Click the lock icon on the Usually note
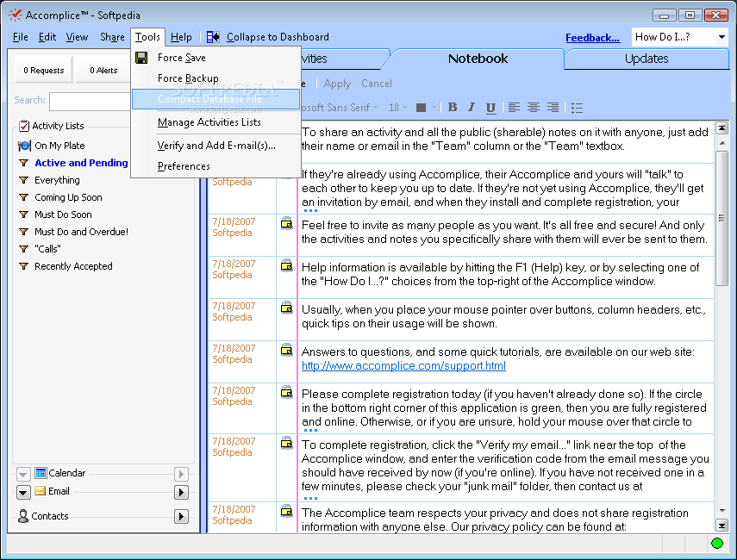 pos(286,308)
